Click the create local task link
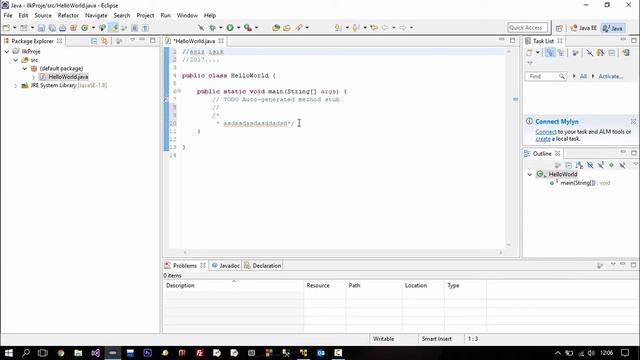The height and width of the screenshot is (360, 640). tap(543, 139)
